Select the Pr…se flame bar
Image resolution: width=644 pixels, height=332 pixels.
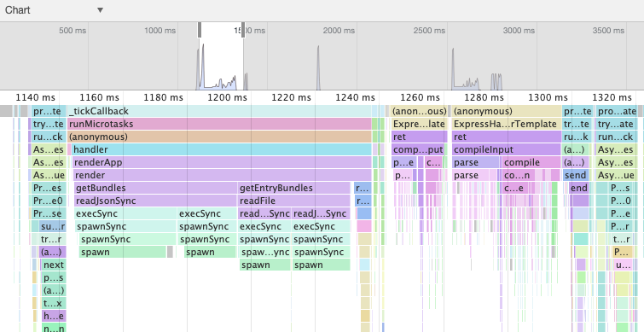coord(49,213)
